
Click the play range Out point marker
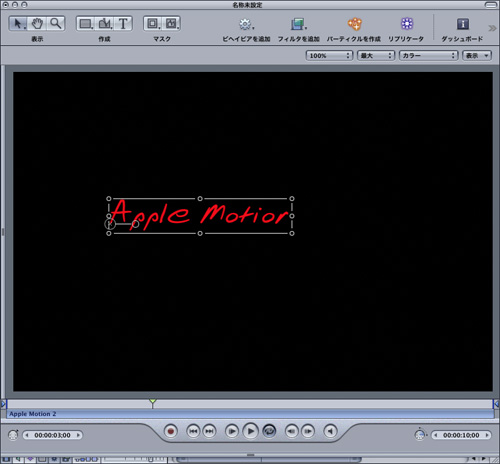pos(496,404)
